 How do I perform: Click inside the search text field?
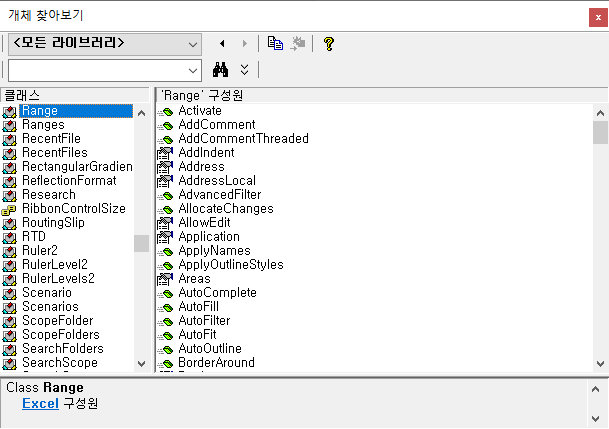click(x=97, y=71)
